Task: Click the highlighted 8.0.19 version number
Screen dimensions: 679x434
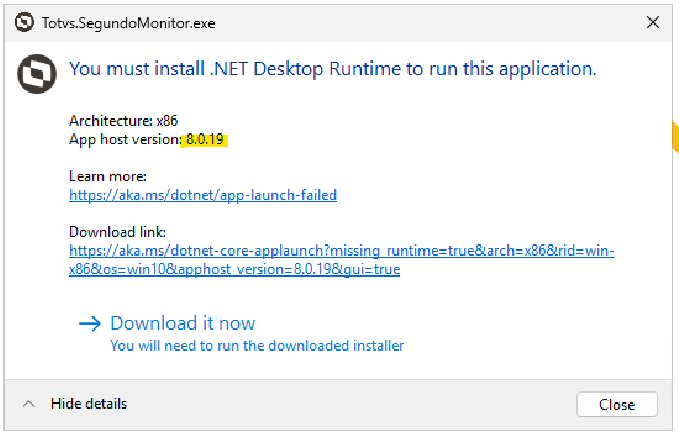Action: tap(207, 138)
